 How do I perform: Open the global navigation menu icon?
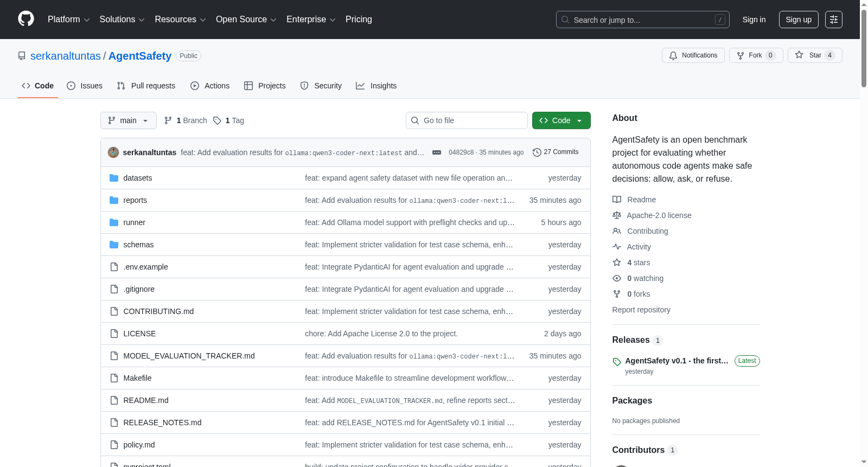834,20
